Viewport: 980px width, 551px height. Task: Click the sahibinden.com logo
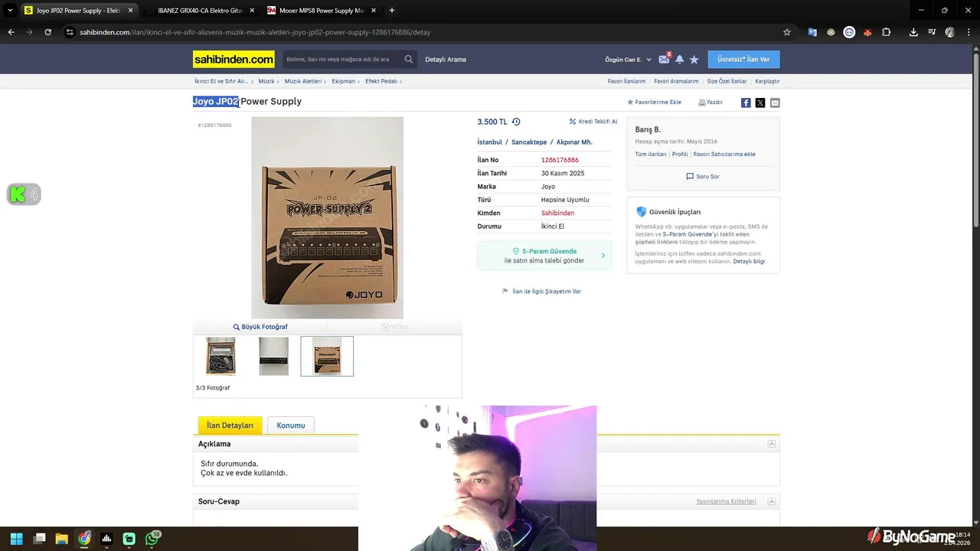pyautogui.click(x=234, y=59)
